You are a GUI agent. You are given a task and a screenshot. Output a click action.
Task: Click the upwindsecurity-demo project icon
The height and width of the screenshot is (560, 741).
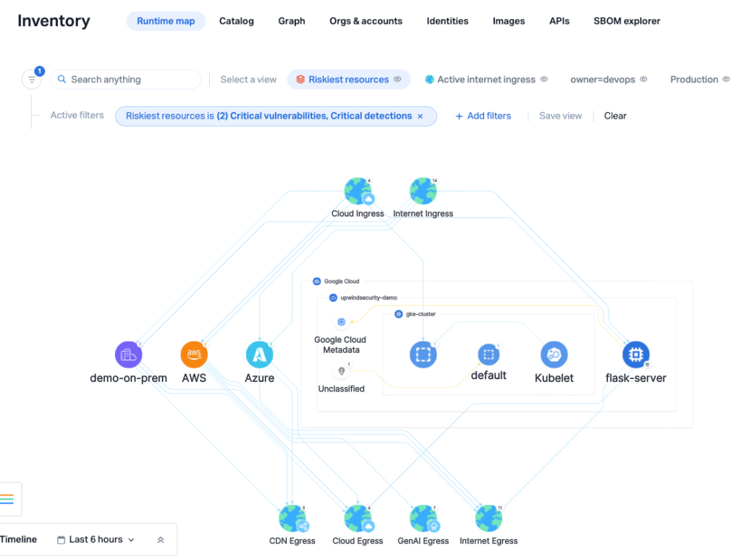click(x=333, y=297)
